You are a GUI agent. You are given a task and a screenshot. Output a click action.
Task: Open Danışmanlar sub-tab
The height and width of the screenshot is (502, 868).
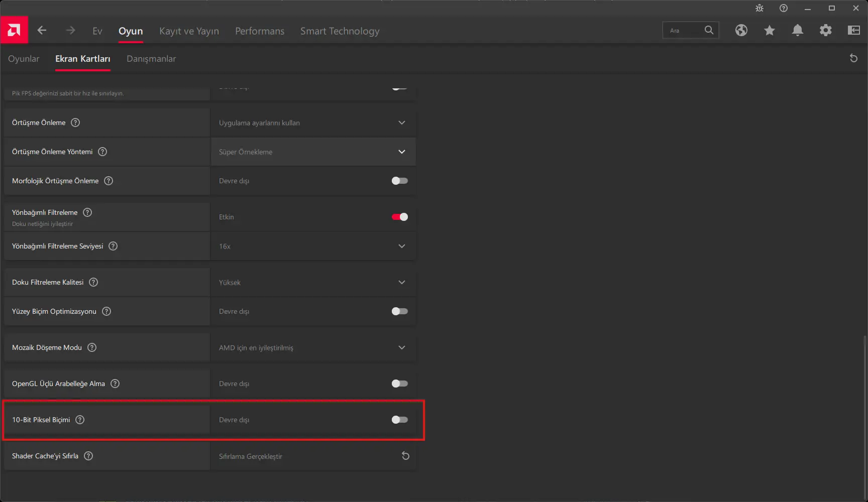151,59
